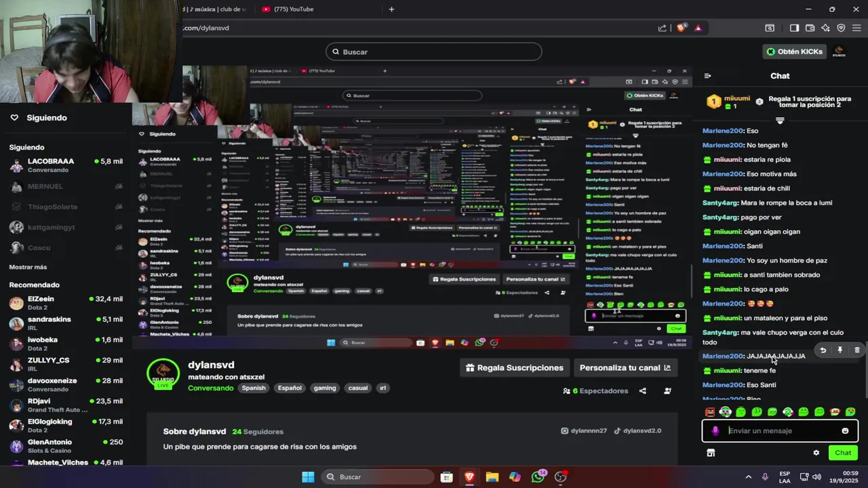Click the gaming tag chip

(x=324, y=388)
